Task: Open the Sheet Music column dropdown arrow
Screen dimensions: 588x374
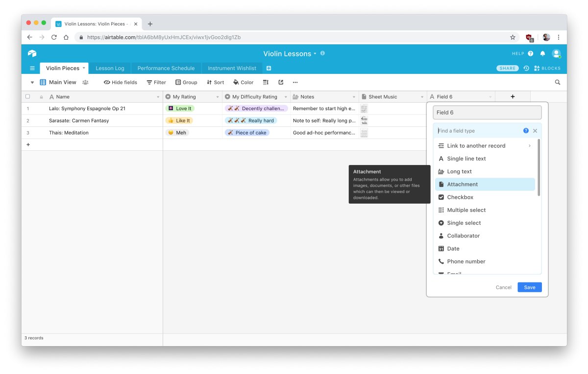Action: 422,97
